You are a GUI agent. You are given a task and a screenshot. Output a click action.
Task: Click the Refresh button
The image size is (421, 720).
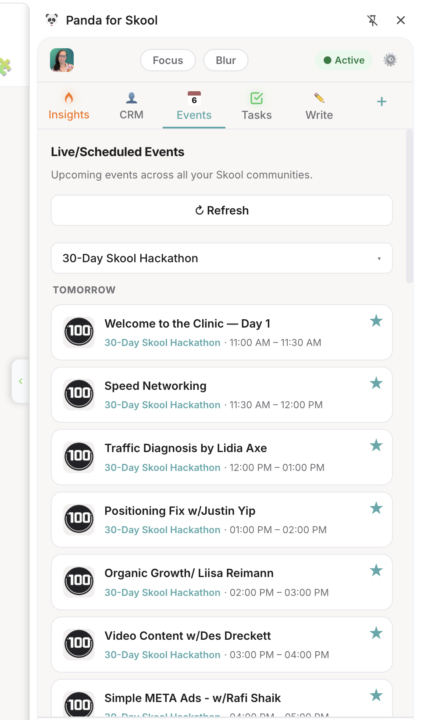[222, 210]
